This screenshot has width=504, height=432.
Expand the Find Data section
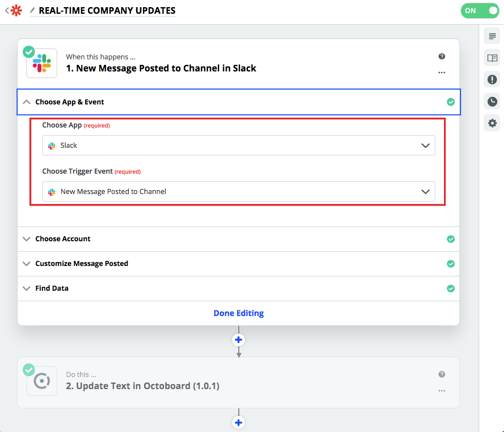pos(238,289)
